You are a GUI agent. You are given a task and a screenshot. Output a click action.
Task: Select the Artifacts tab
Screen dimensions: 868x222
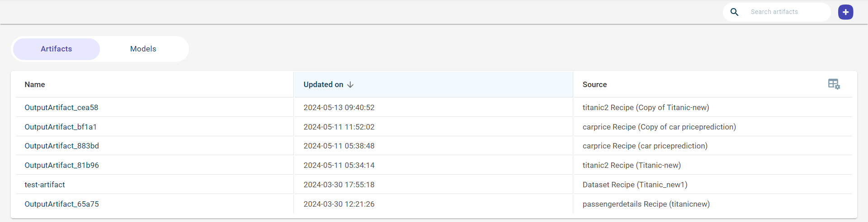point(57,49)
